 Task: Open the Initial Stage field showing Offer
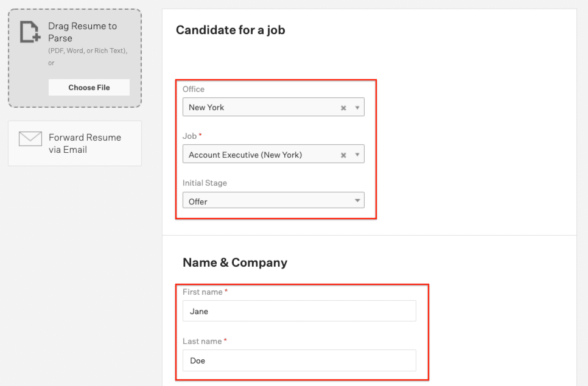click(x=273, y=200)
